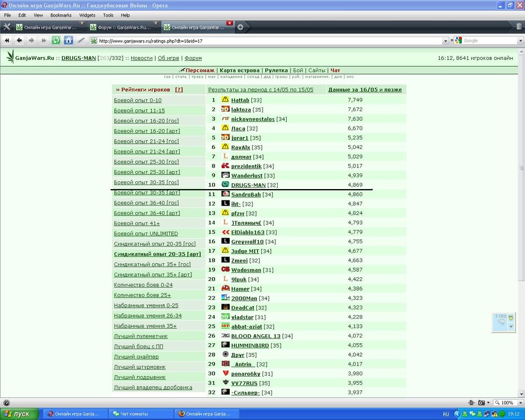Click the syndicate icon next to Wodosman
The height and width of the screenshot is (420, 525).
tap(225, 269)
